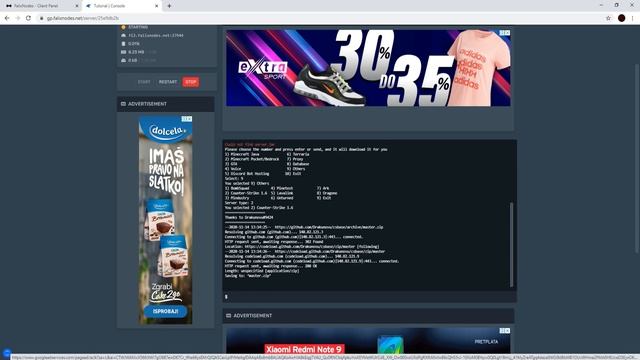This screenshot has height=360, width=640.
Task: Click the address bar URL field
Action: click(x=318, y=18)
